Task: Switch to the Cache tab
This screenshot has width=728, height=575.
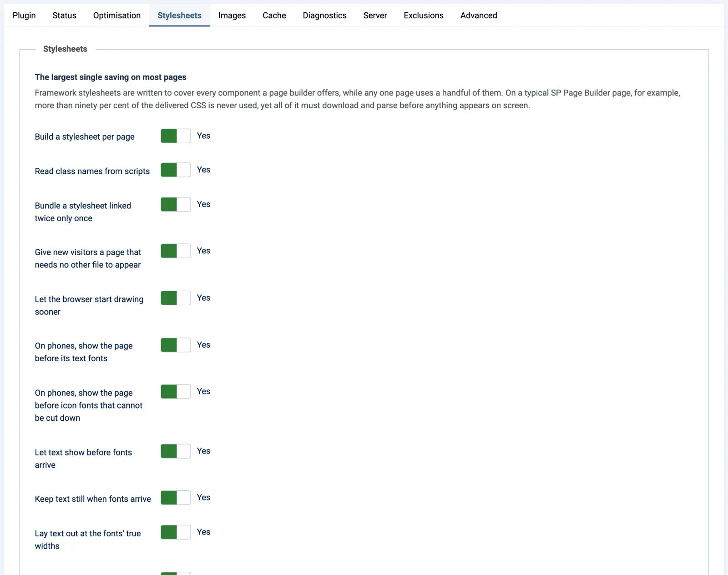Action: (274, 15)
